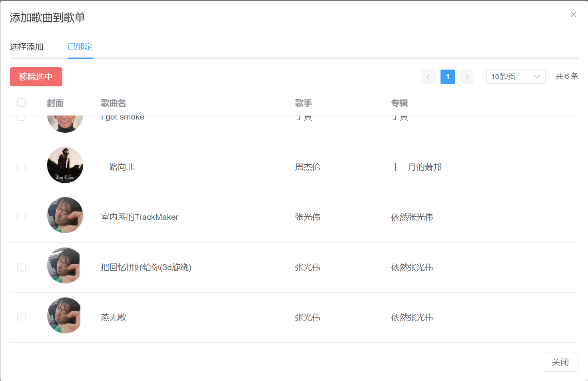Switch to the 选择添加 tab
Image resolution: width=588 pixels, height=381 pixels.
[27, 47]
